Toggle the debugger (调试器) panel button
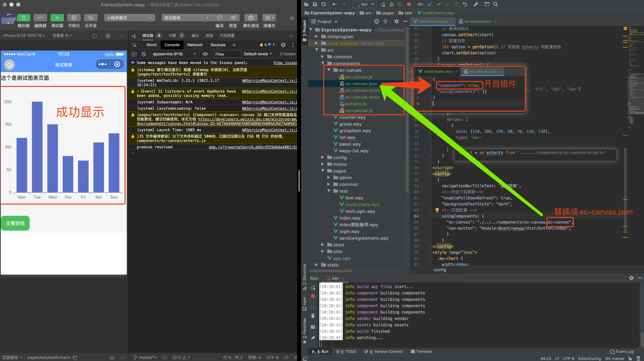 coord(57,18)
